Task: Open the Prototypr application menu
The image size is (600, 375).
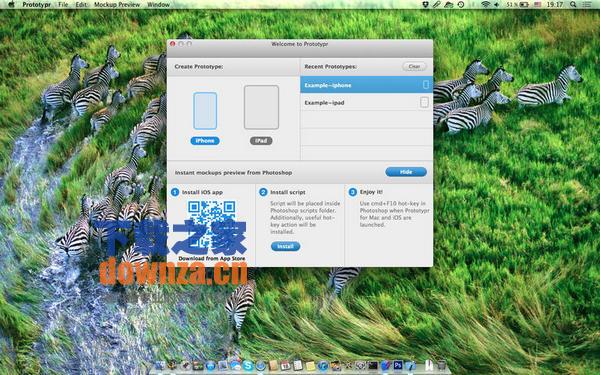Action: coord(37,5)
